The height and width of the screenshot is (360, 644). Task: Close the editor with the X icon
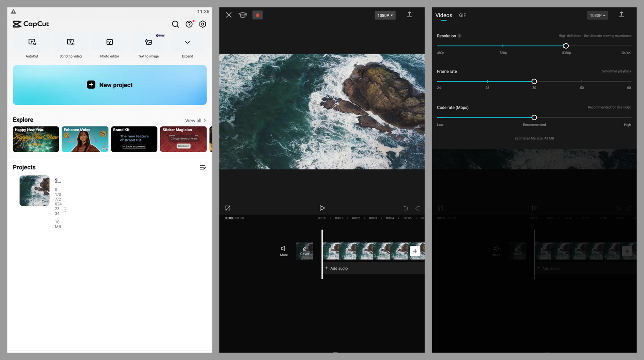coord(229,15)
